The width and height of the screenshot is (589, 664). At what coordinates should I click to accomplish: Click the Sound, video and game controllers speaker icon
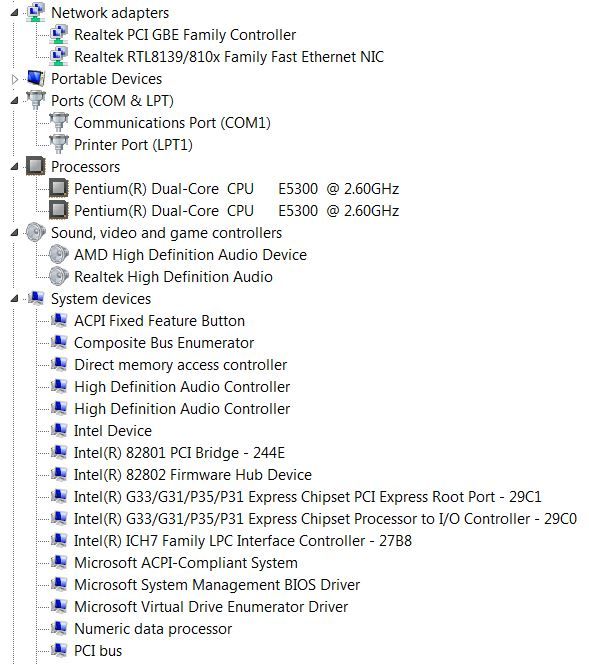35,232
